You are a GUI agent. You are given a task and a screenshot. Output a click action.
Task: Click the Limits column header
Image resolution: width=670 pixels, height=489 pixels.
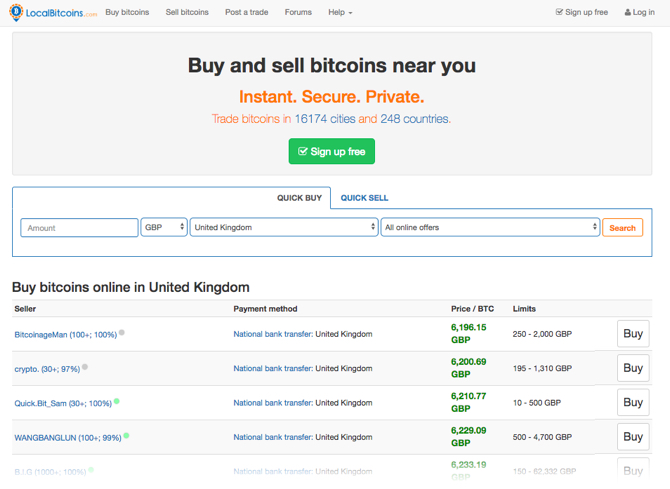point(524,309)
